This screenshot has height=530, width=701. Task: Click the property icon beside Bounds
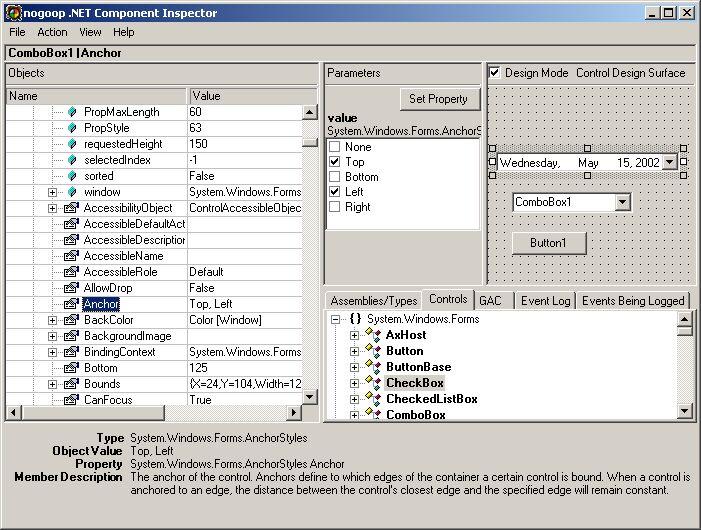[72, 384]
